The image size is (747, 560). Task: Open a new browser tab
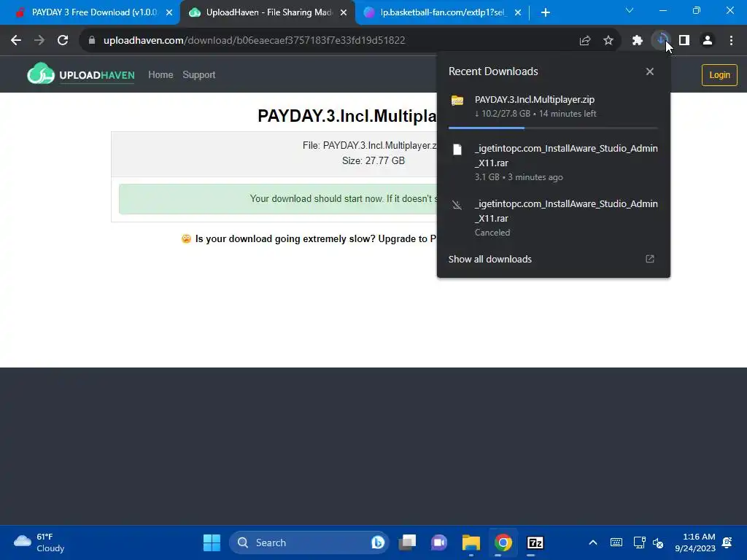[546, 13]
